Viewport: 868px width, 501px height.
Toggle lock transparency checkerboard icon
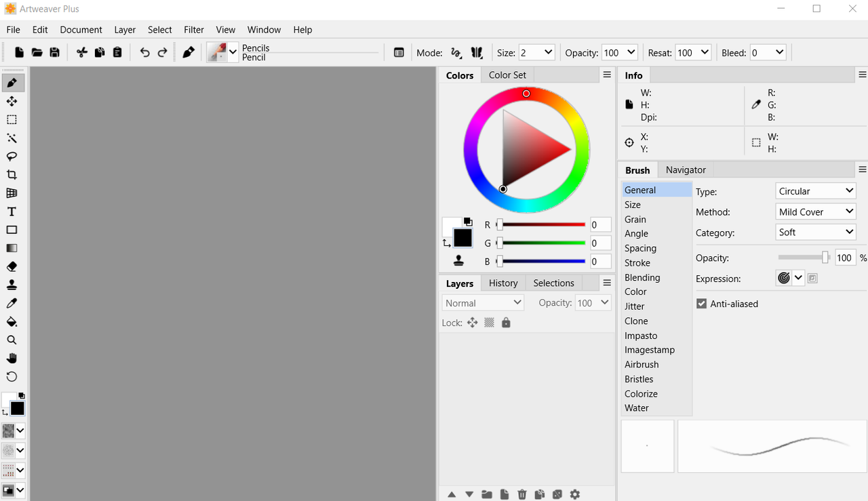[490, 323]
